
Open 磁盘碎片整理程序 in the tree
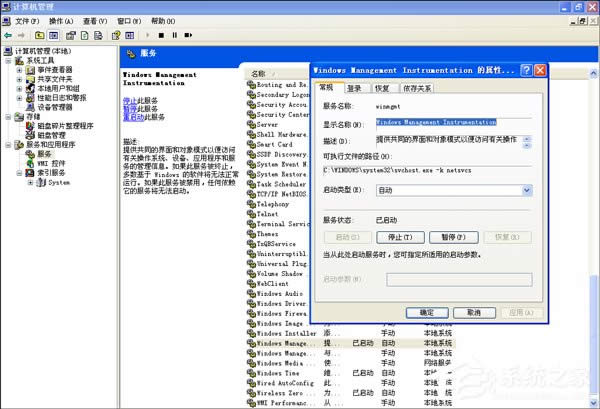point(65,126)
